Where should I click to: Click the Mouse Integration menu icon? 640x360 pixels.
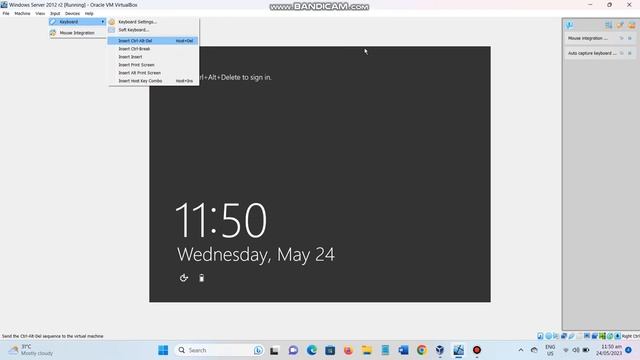[53, 33]
